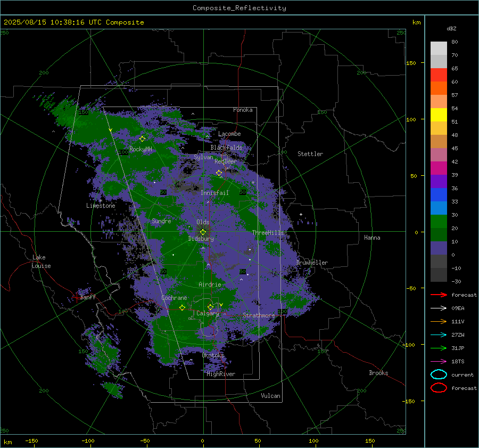Screen dimensions: 479x448
Task: Click the 'current' legend label text
Action: pyautogui.click(x=463, y=375)
